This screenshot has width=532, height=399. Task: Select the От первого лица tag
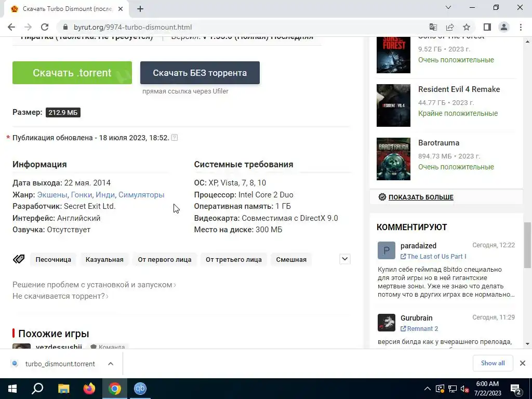165,260
